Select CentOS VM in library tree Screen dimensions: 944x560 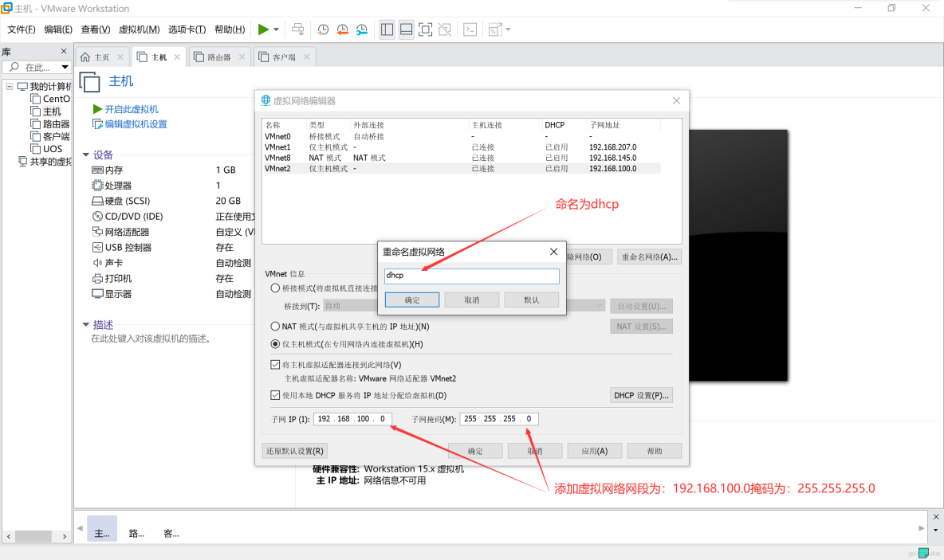point(50,99)
